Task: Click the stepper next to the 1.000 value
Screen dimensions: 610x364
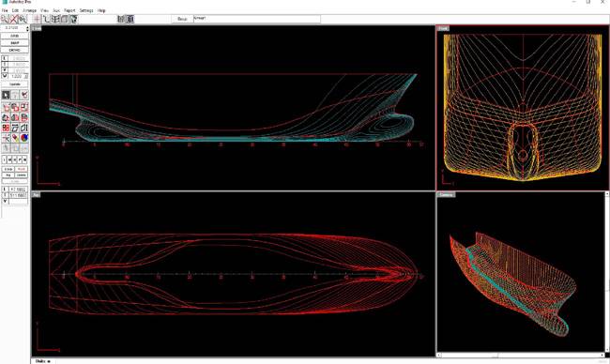Action: pos(26,76)
